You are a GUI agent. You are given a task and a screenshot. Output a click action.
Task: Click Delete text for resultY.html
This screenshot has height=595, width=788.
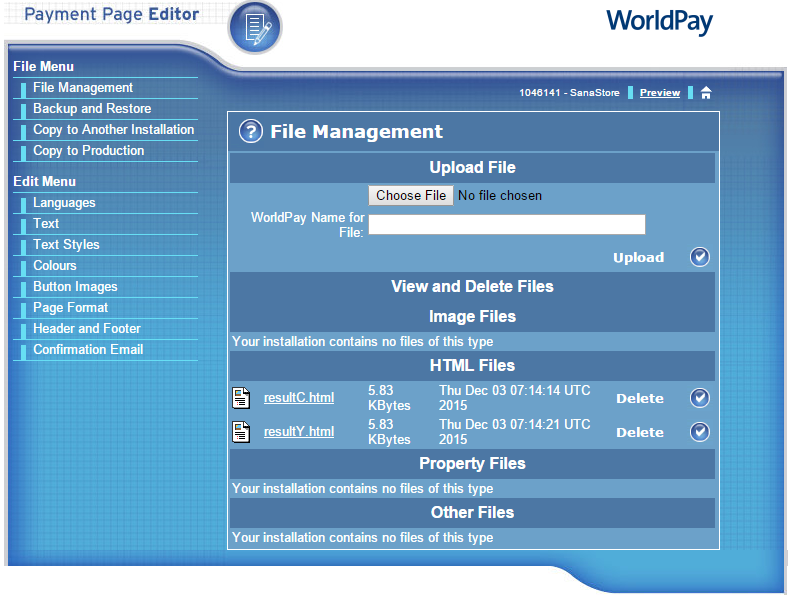coord(640,432)
